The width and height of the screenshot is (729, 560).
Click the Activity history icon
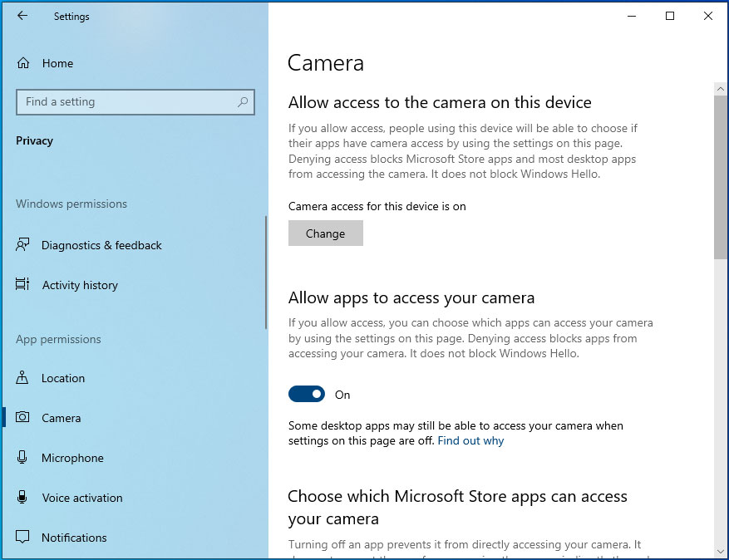[22, 284]
